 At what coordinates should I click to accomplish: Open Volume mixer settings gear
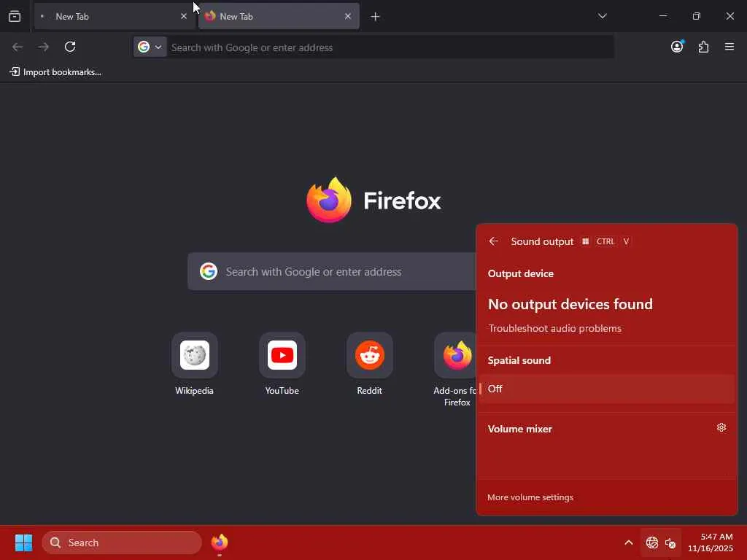(721, 427)
